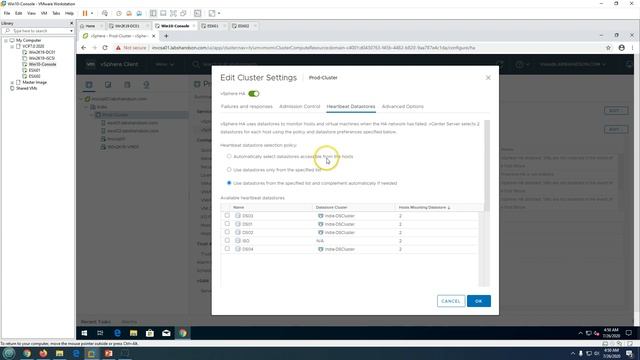640x360 pixels.
Task: Click the Unity mode toolbar icon
Action: click(x=183, y=13)
